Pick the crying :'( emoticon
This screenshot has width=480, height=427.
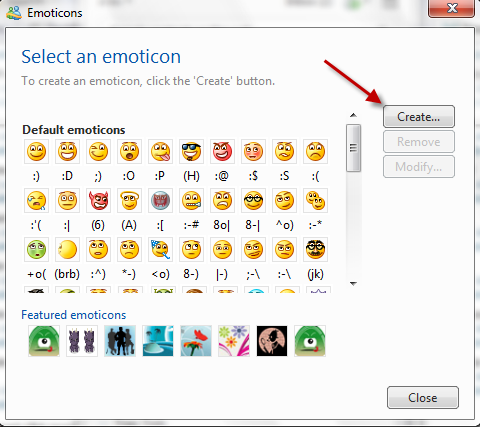coord(36,200)
